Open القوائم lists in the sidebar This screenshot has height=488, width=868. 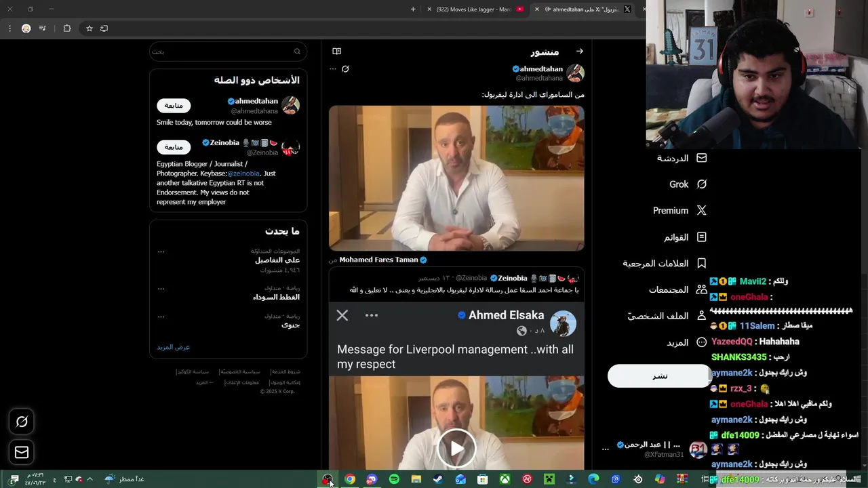(685, 237)
